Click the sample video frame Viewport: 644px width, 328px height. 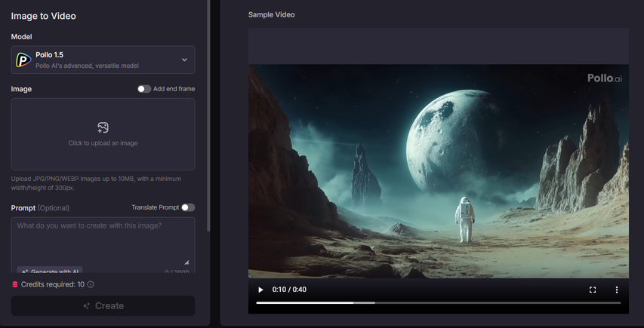click(438, 171)
